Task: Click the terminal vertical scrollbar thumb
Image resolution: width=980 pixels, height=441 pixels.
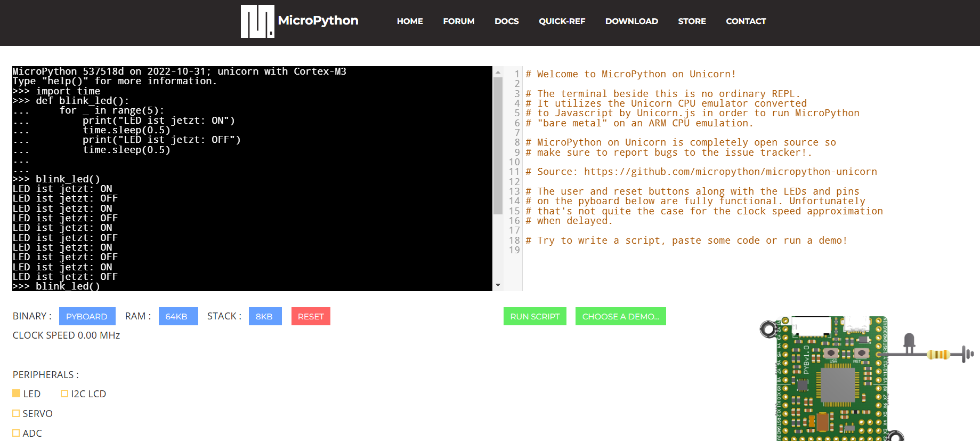Action: pyautogui.click(x=498, y=146)
